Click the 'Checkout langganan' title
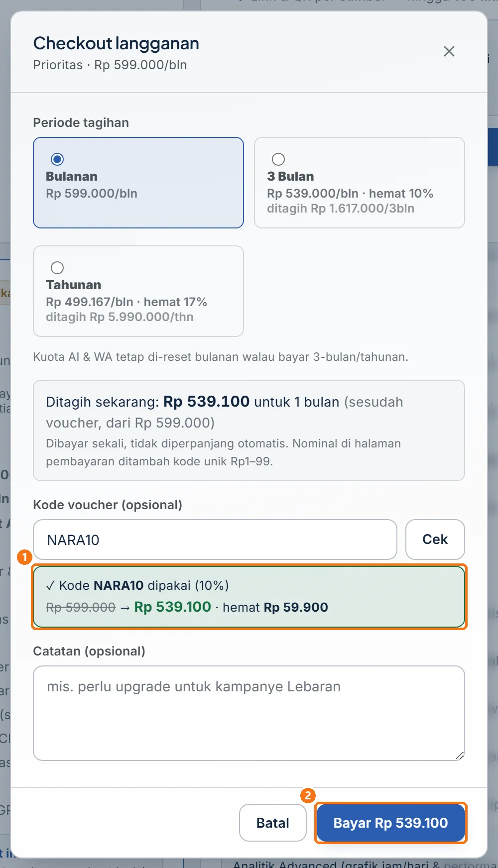498x868 pixels. click(x=116, y=43)
